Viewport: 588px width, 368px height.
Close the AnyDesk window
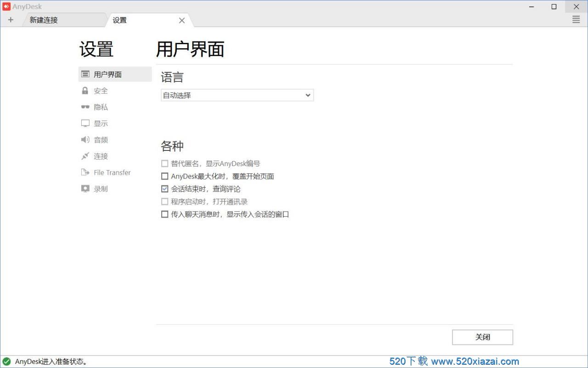pos(576,6)
